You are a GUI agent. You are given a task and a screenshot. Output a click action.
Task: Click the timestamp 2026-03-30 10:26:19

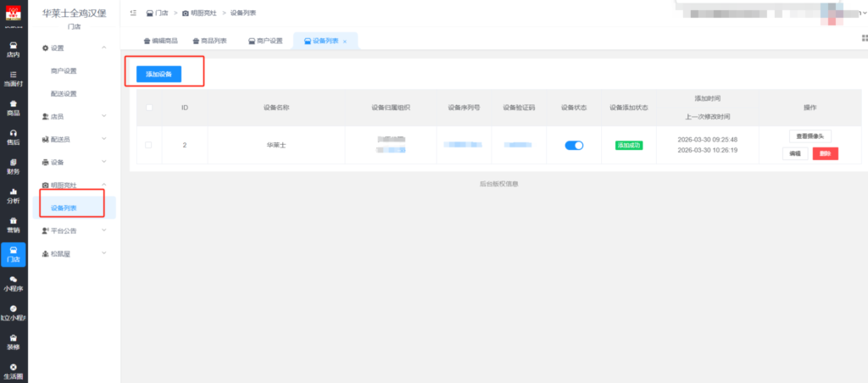708,150
